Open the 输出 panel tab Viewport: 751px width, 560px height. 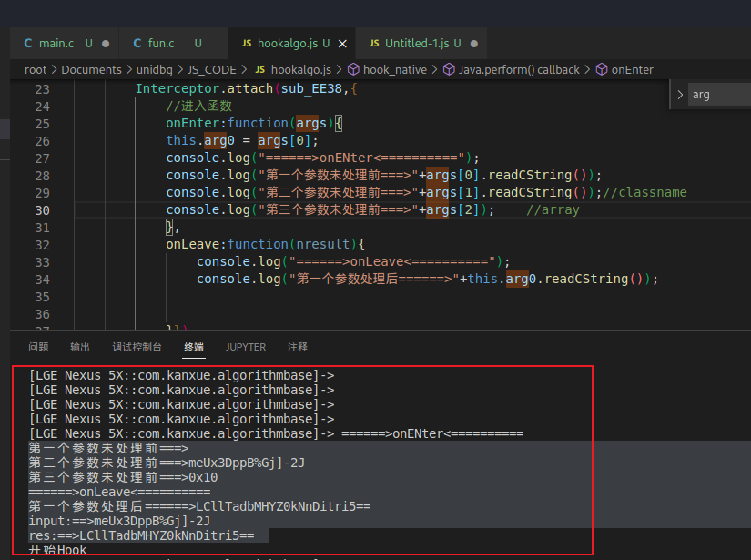coord(80,347)
